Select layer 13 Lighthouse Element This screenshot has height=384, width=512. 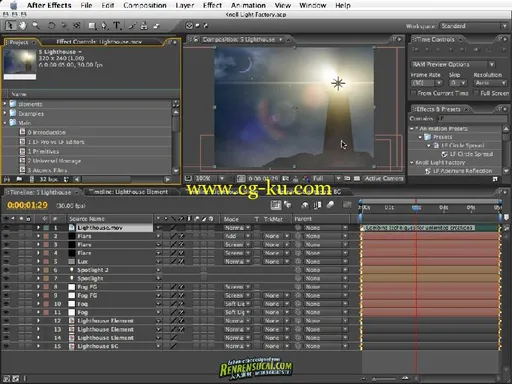(105, 329)
